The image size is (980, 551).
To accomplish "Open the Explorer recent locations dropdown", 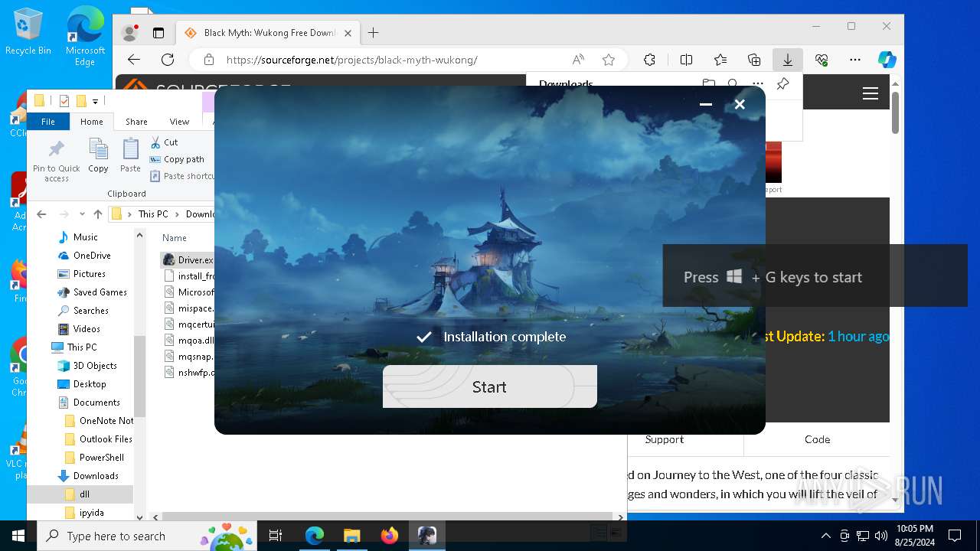I will 81,214.
